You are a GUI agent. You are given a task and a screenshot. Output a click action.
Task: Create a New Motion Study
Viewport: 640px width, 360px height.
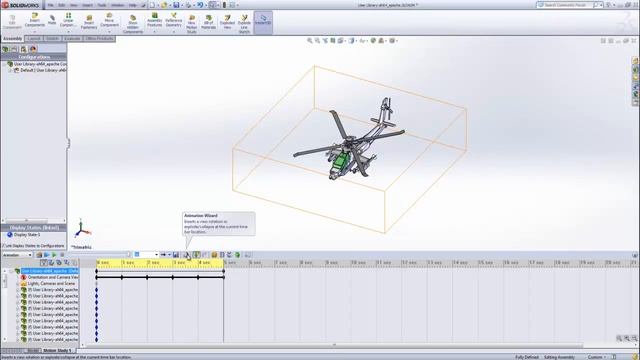[x=191, y=24]
